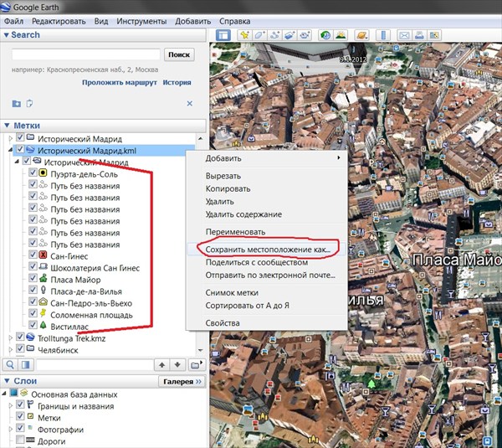This screenshot has width=502, height=448.
Task: Select the Ruler measuring tool
Action: point(383,35)
